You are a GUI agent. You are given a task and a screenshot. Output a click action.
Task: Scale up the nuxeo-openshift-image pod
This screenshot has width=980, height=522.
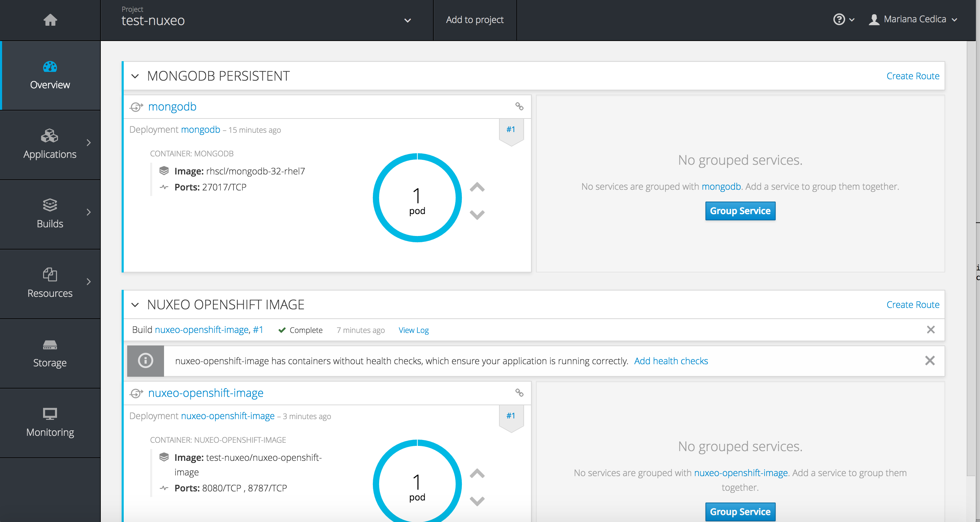(477, 473)
